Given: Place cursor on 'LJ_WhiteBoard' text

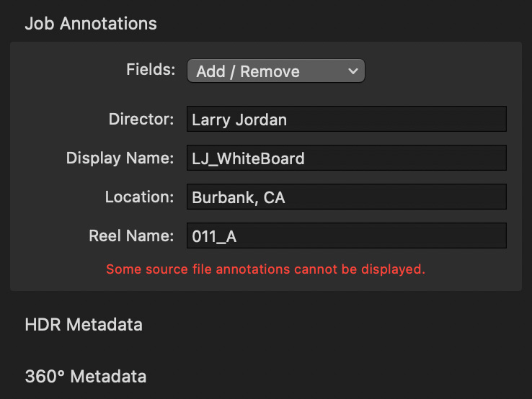Looking at the screenshot, I should coord(249,158).
